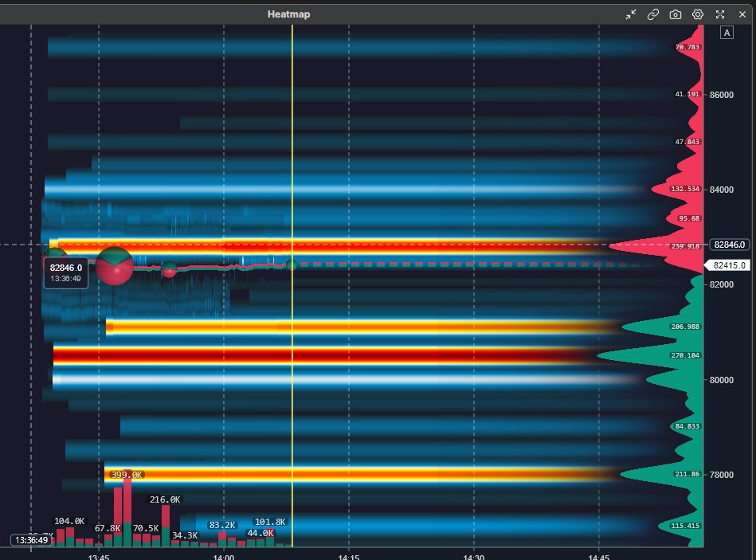Image resolution: width=756 pixels, height=560 pixels.
Task: Select the 206.988 bid depth value
Action: [685, 327]
